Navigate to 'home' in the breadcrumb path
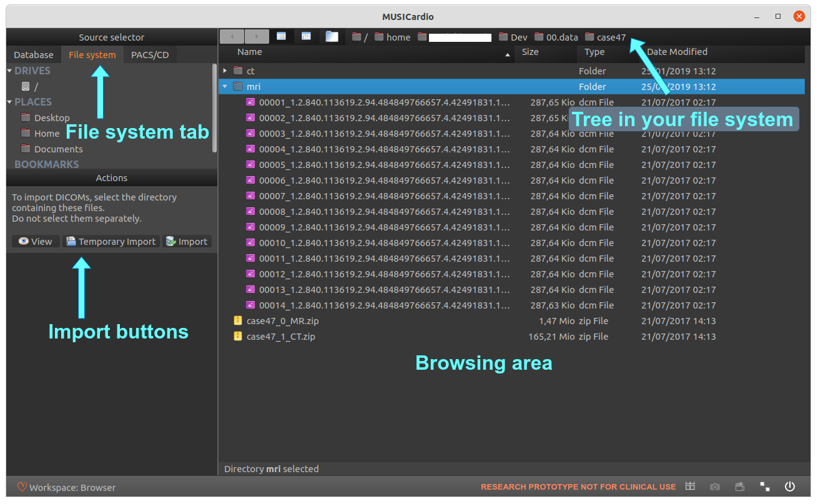The image size is (818, 504). point(392,37)
